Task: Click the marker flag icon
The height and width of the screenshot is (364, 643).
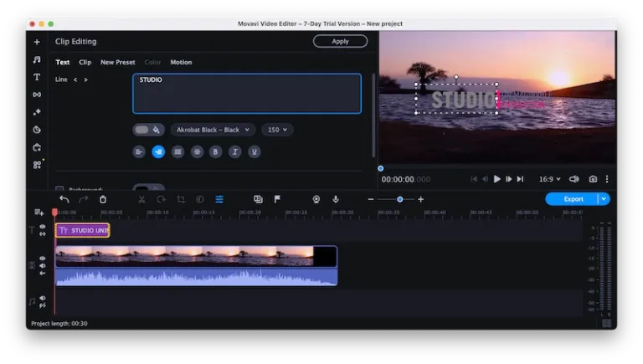Action: click(277, 199)
